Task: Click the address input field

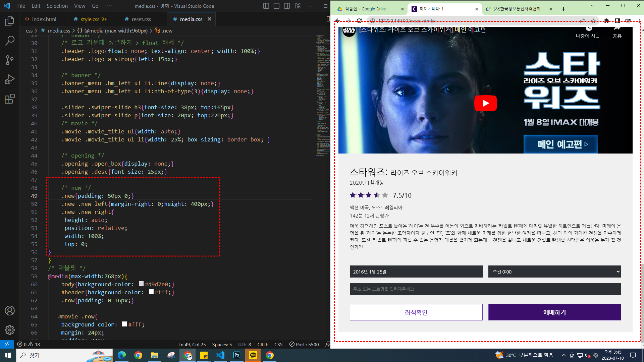Action: tap(485, 289)
